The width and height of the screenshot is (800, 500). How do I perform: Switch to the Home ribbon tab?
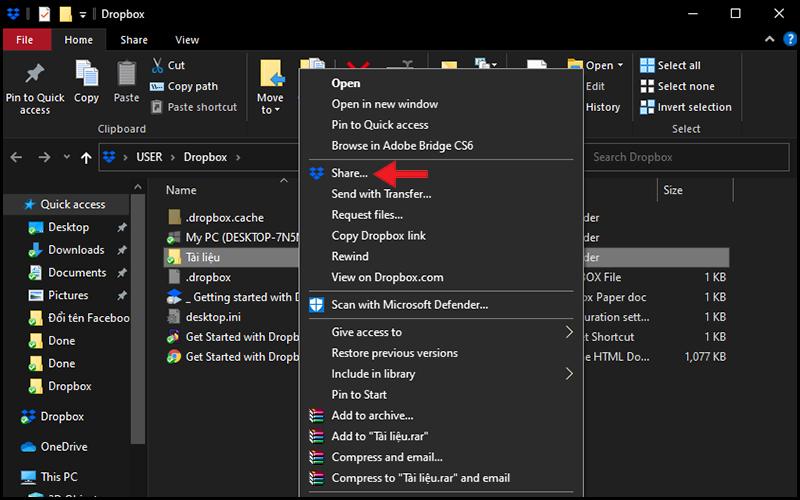click(x=79, y=40)
